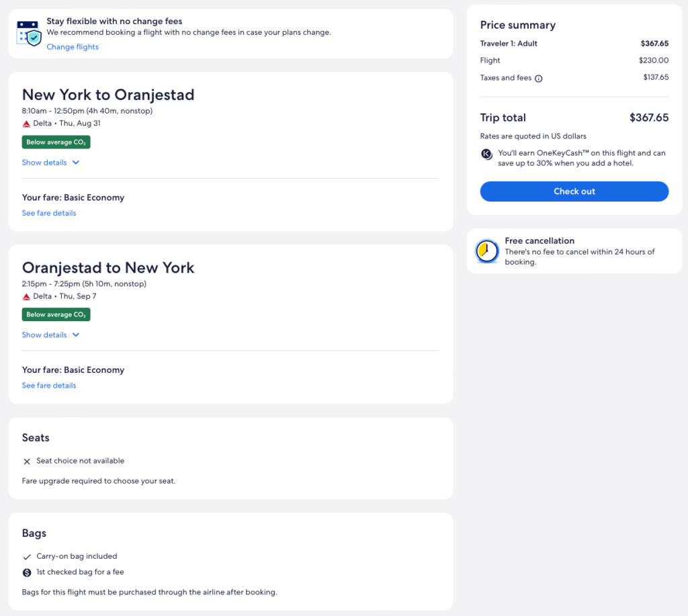The height and width of the screenshot is (616, 688).
Task: Expand Show details for Oranjestad to New York
Action: point(51,335)
